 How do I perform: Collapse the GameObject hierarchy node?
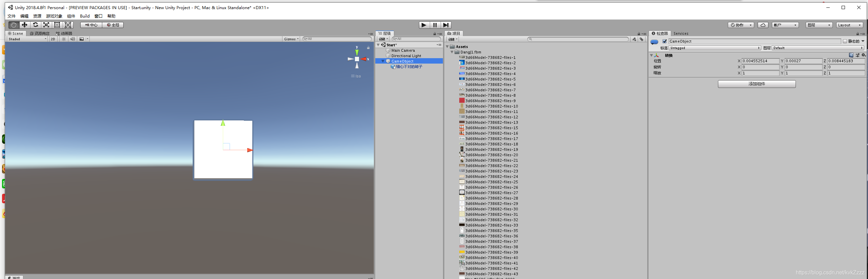(x=383, y=61)
